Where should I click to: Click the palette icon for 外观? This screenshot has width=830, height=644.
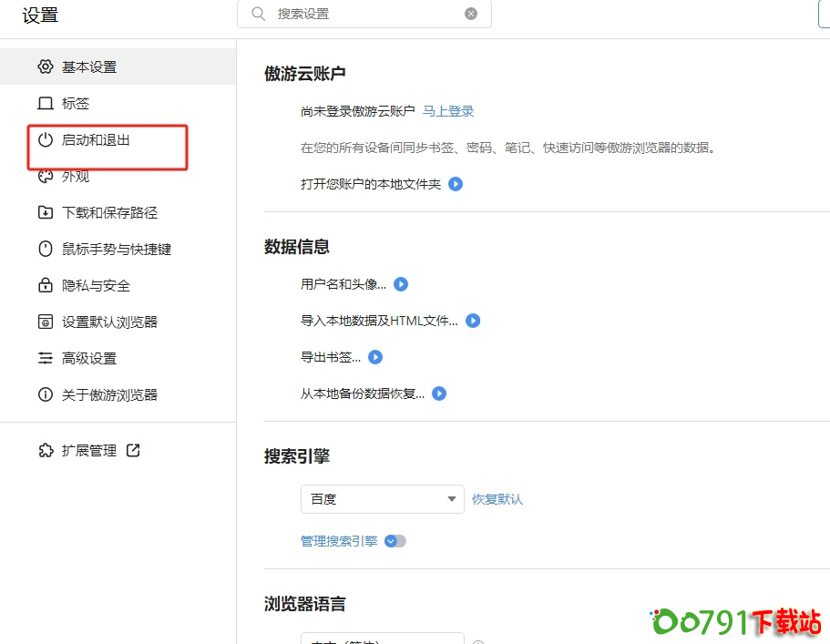click(46, 177)
